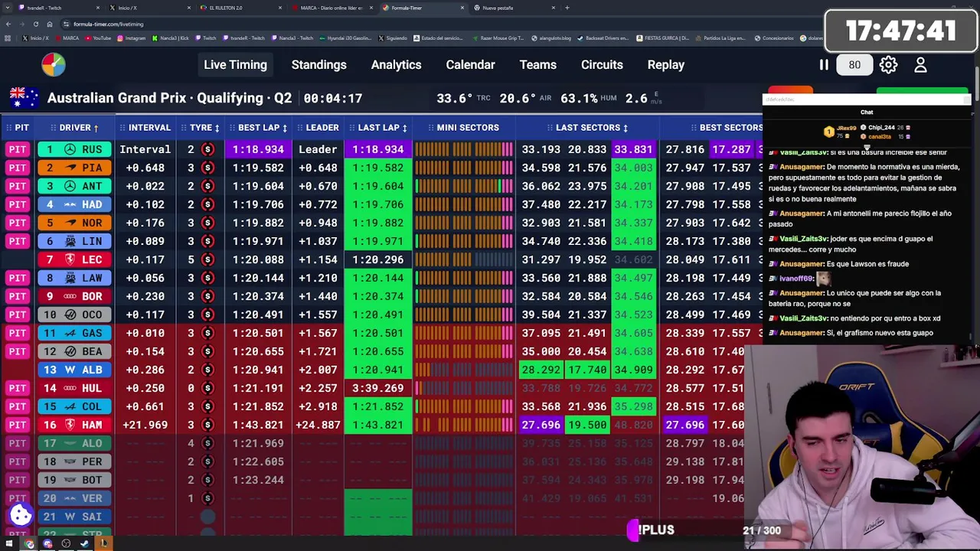Sort table by LAST LAP column

tap(379, 128)
